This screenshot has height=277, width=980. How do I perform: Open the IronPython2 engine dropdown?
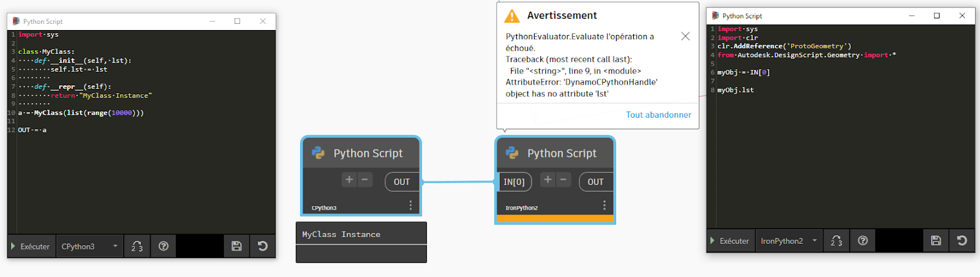click(x=789, y=241)
